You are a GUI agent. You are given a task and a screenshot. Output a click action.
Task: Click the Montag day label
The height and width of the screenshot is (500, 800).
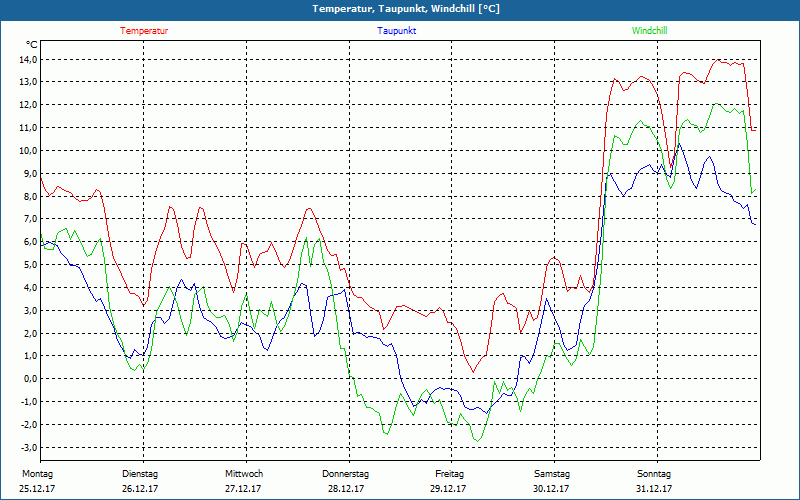point(37,474)
